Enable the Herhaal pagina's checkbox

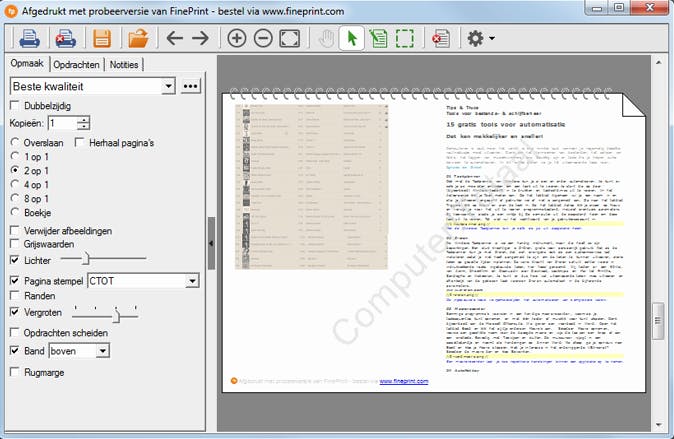coord(79,142)
